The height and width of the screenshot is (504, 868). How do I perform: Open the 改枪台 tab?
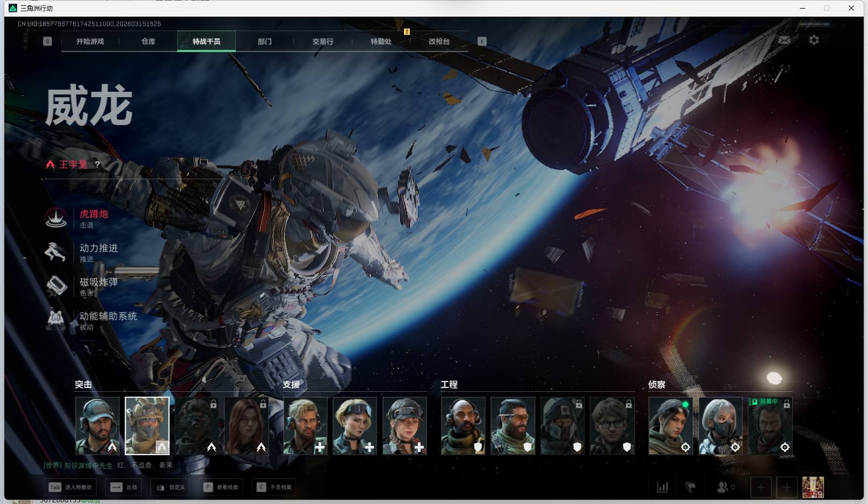pos(439,41)
